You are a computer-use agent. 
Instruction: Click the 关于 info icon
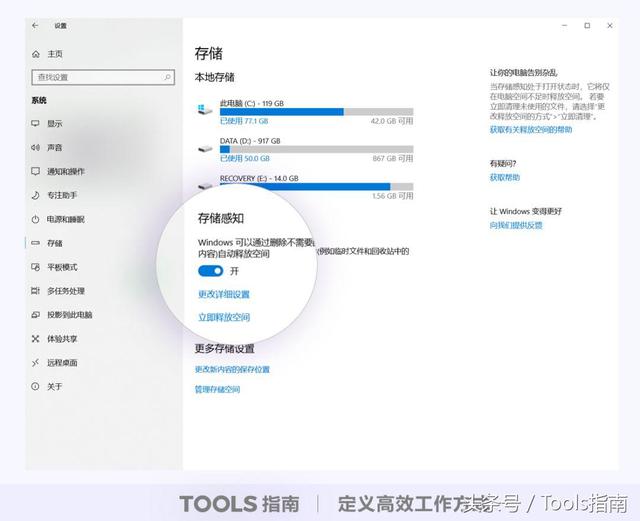(x=36, y=386)
